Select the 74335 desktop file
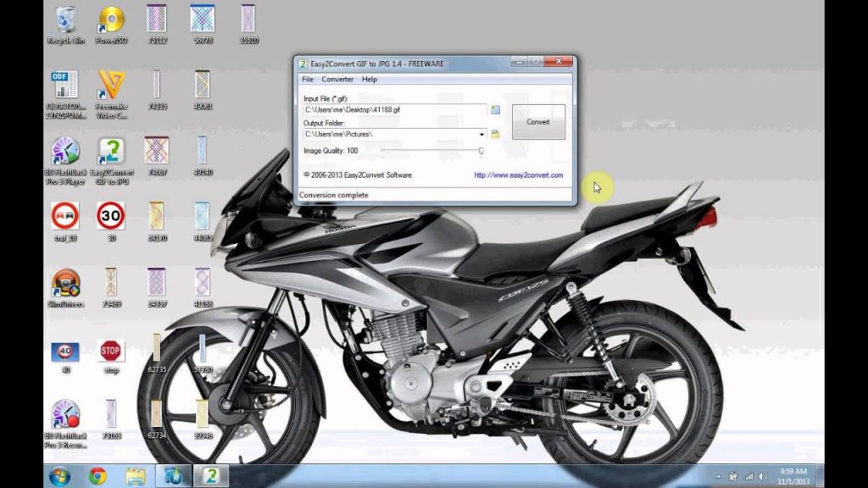 [x=157, y=90]
